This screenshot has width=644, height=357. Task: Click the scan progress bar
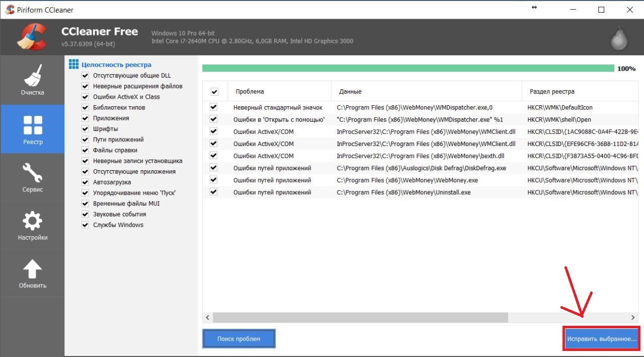408,68
